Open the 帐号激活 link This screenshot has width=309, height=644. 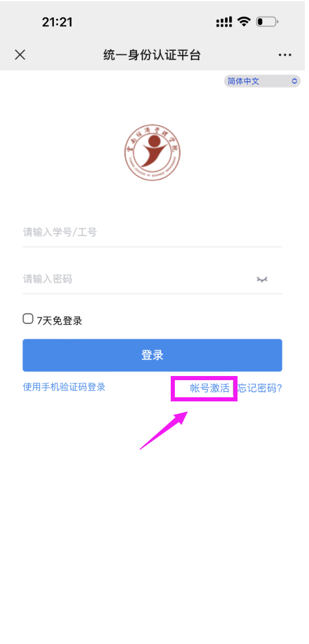tap(210, 388)
